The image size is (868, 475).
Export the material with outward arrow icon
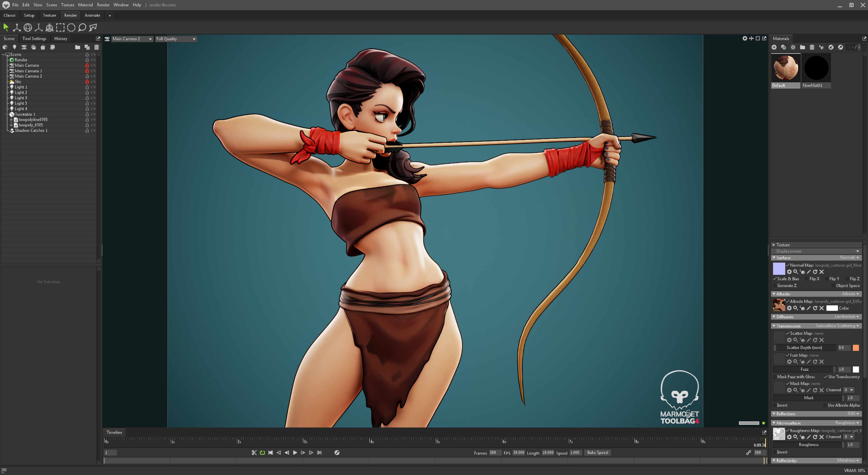coord(840,47)
